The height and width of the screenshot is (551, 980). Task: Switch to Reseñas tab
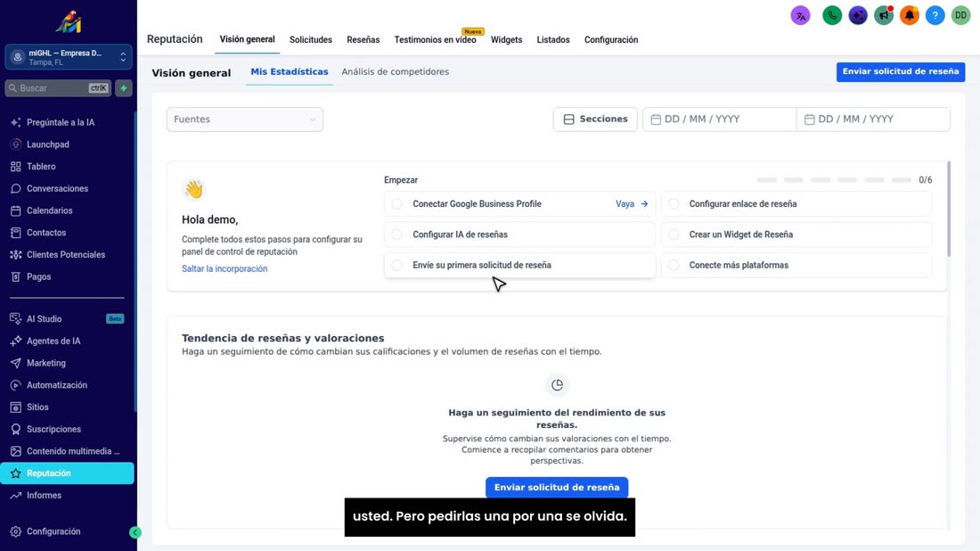click(x=363, y=40)
